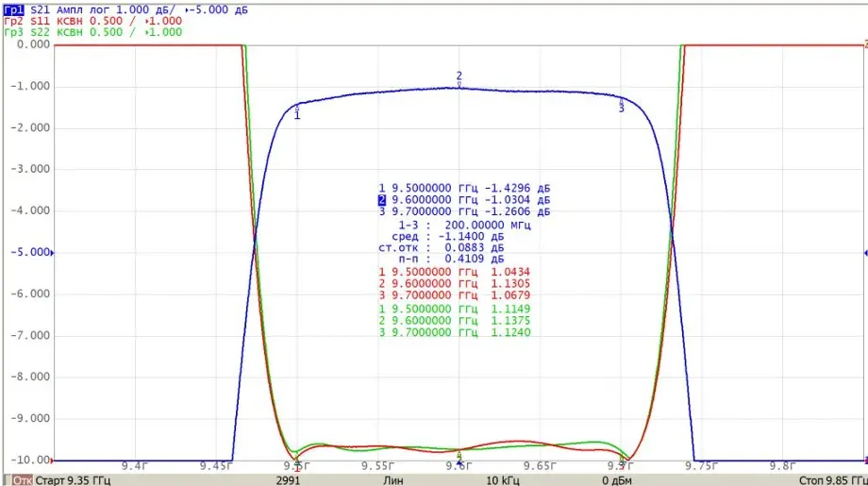
Task: Click the 2991 points count field
Action: coord(288,480)
